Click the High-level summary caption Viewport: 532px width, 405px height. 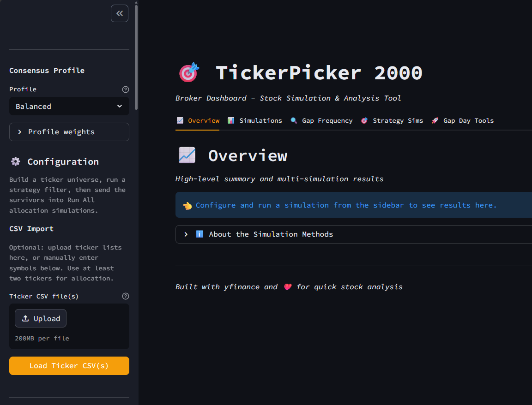click(279, 179)
